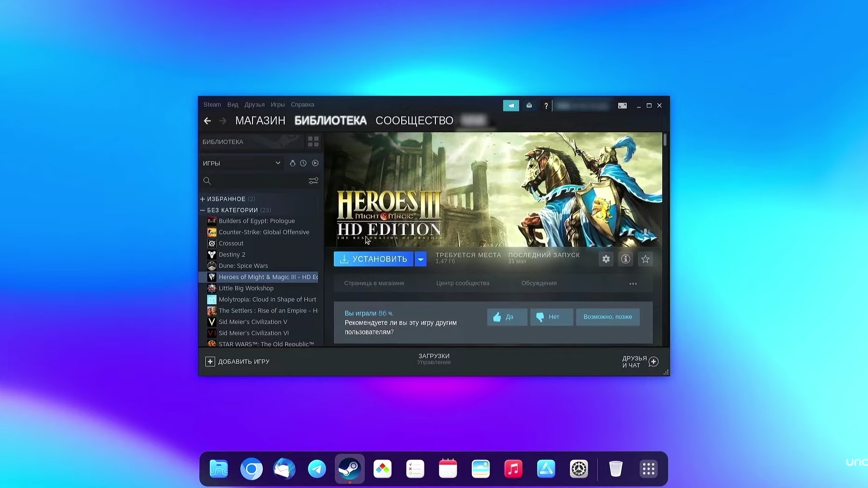868x488 pixels.
Task: Open the Steam menu
Action: pos(212,105)
